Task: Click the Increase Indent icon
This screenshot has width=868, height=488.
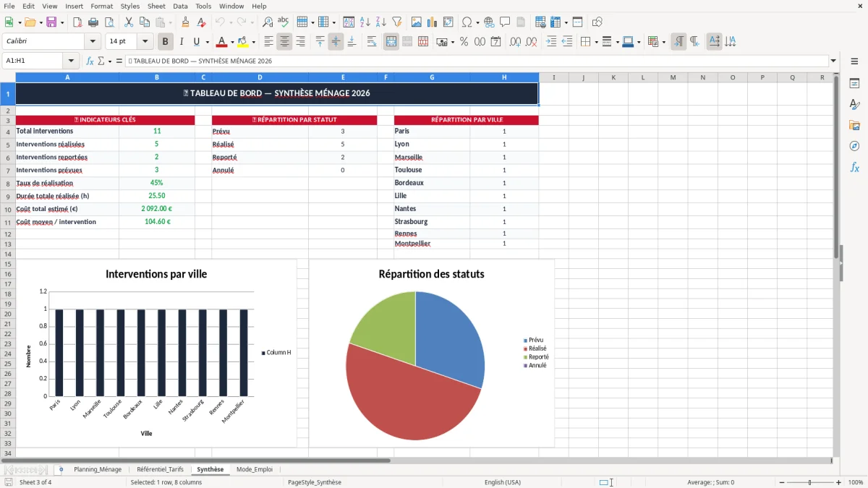Action: [551, 42]
